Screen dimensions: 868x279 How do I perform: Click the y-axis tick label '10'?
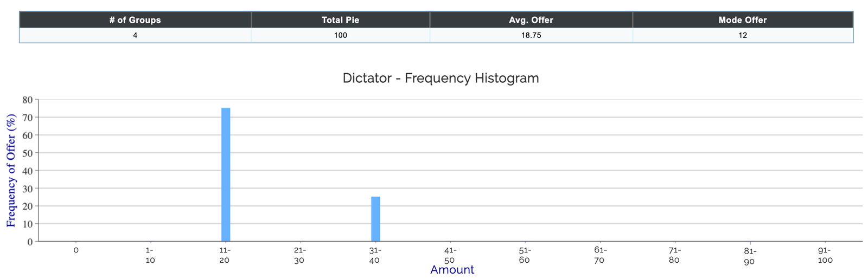(28, 224)
